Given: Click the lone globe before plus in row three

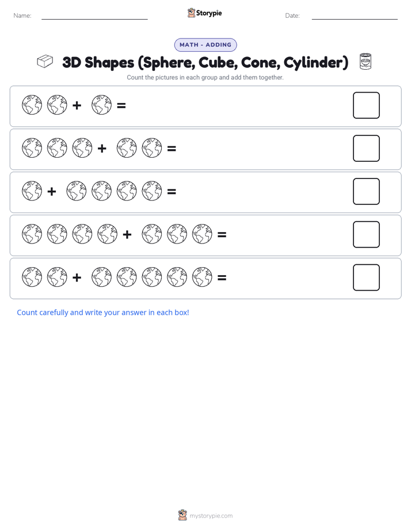Looking at the screenshot, I should click(32, 191).
